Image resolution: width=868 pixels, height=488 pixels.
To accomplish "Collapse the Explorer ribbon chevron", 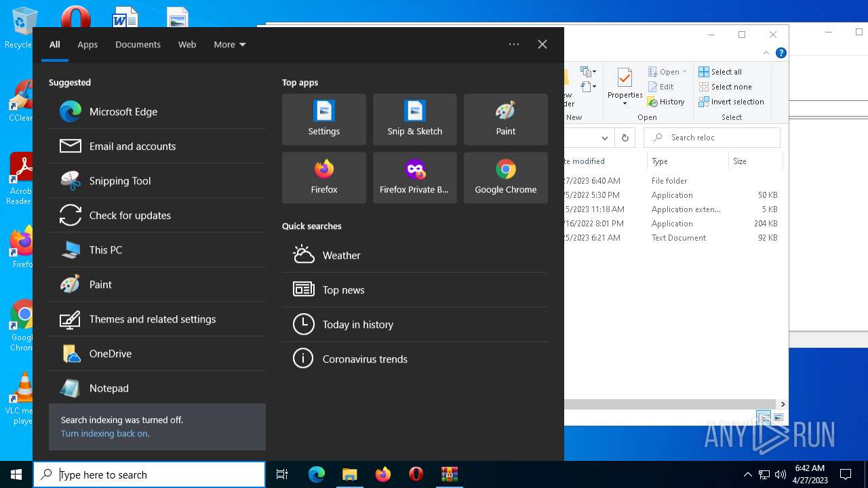I will 766,53.
